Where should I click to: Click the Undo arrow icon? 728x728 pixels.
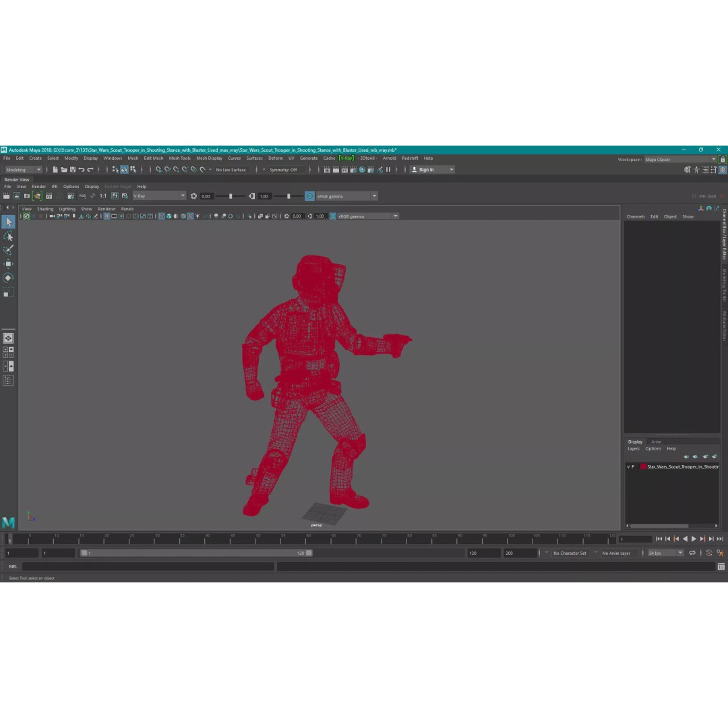tap(82, 170)
